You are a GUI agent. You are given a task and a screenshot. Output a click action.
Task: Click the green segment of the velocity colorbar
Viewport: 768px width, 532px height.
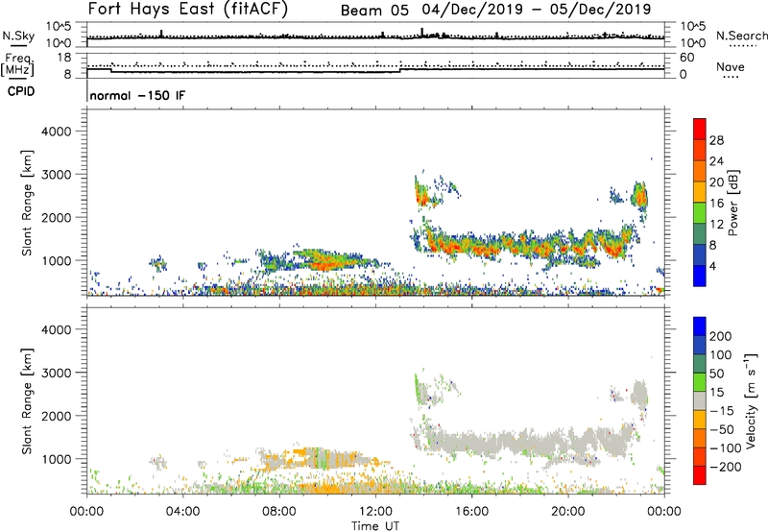pyautogui.click(x=700, y=382)
